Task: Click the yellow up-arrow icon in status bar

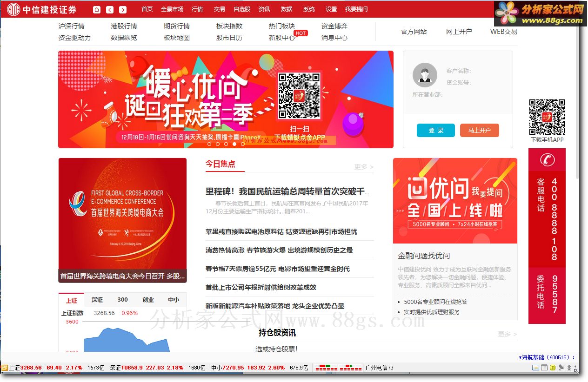Action: point(553,368)
